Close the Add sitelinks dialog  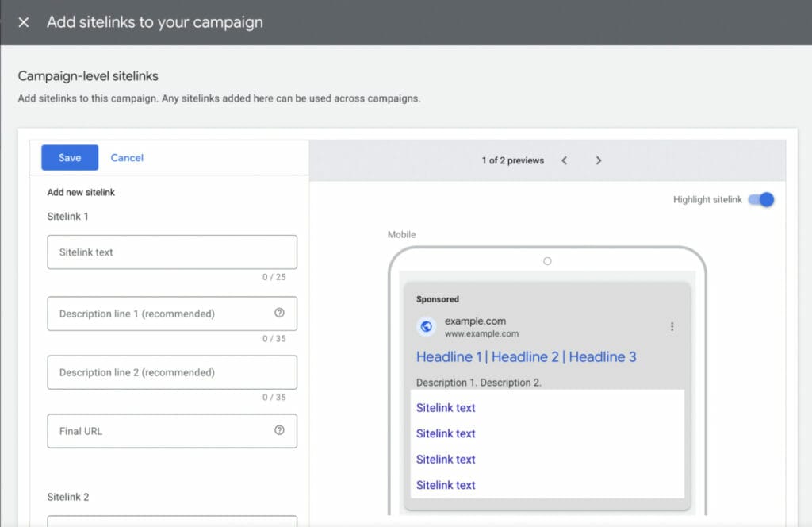click(x=24, y=22)
